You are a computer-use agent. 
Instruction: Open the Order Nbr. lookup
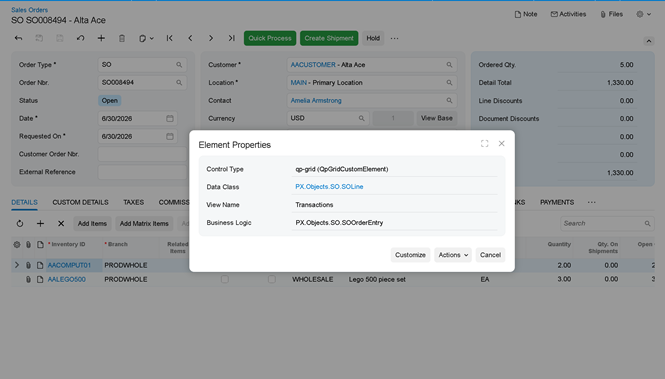click(x=179, y=83)
